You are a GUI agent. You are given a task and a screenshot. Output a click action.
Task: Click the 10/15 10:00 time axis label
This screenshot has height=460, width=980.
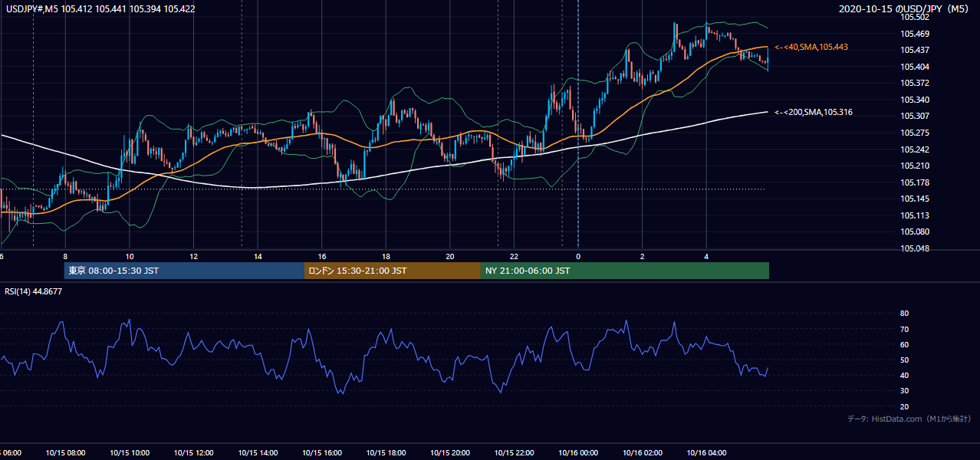[130, 452]
